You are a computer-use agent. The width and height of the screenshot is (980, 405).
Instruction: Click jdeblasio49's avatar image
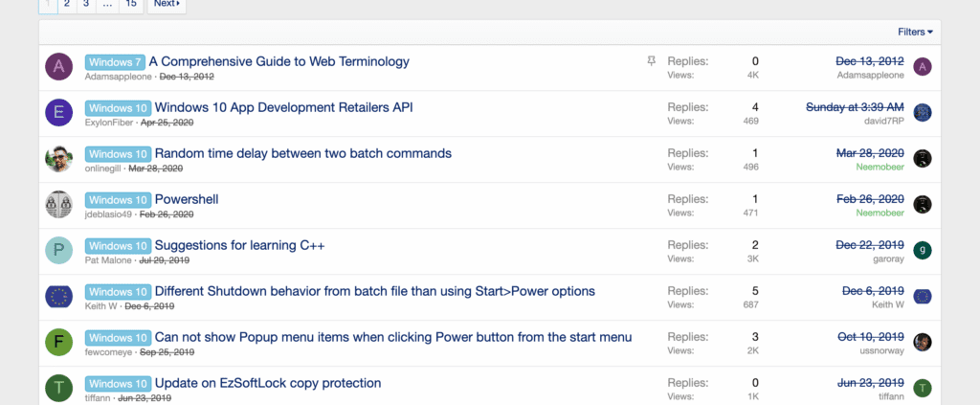[x=59, y=205]
